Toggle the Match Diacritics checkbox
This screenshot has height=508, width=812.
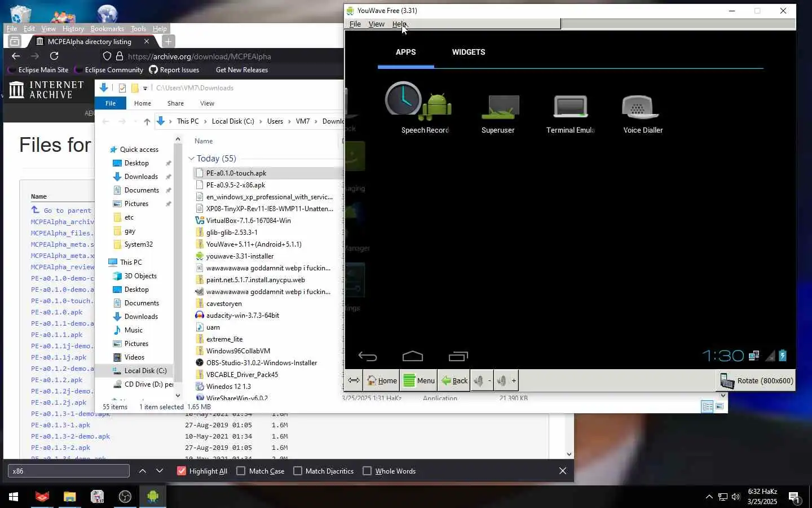tap(298, 471)
